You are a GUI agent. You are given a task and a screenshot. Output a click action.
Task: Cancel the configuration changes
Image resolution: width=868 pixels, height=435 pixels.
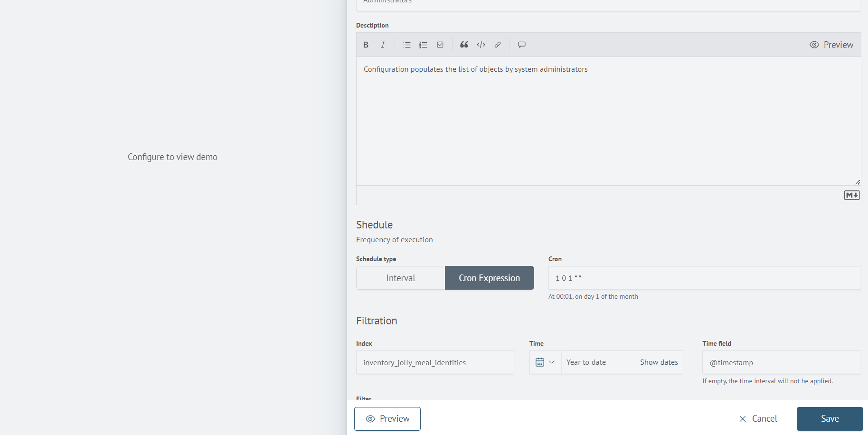click(x=758, y=419)
